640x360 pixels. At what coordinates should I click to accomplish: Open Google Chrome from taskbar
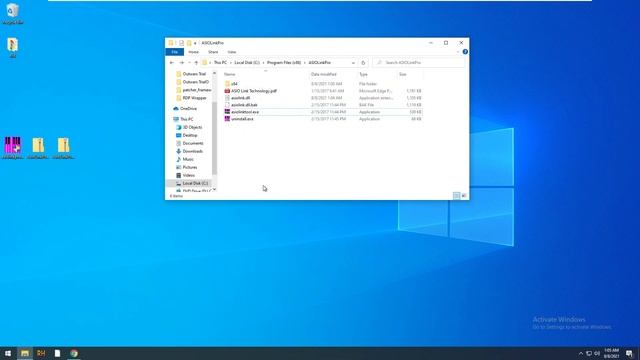coord(74,353)
